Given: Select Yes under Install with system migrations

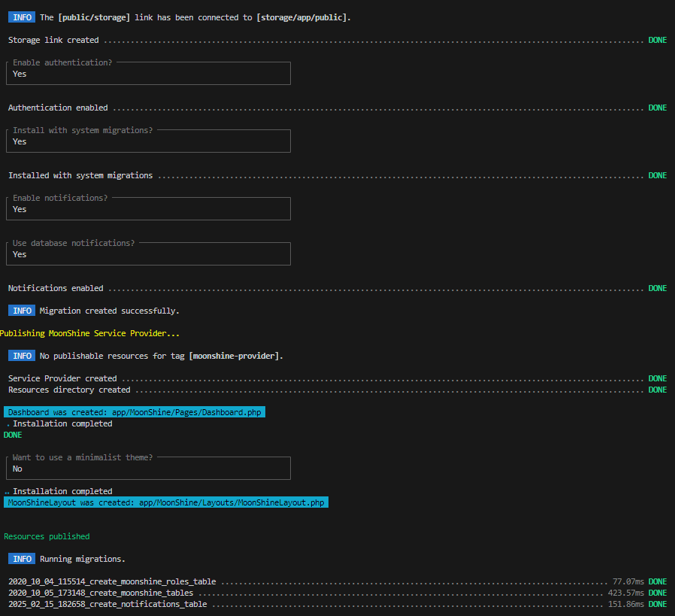Looking at the screenshot, I should click(20, 141).
